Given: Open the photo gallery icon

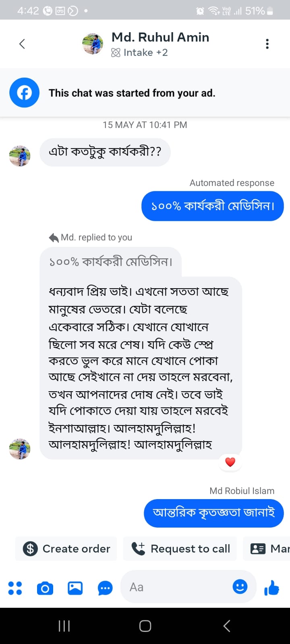Looking at the screenshot, I should pyautogui.click(x=75, y=588).
